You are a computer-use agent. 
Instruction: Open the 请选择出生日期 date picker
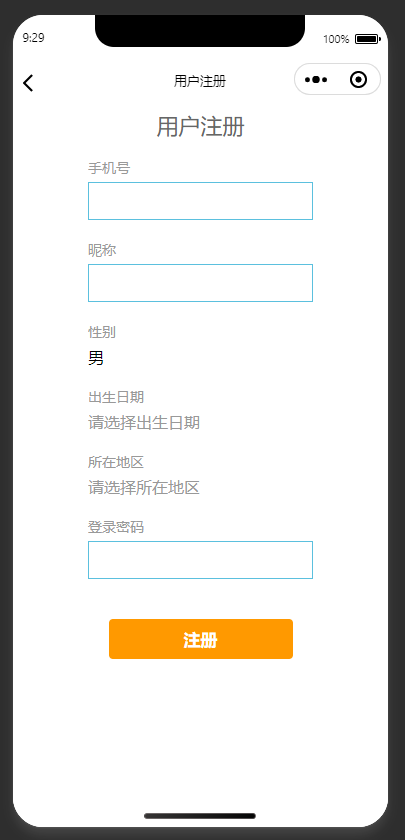coord(200,423)
